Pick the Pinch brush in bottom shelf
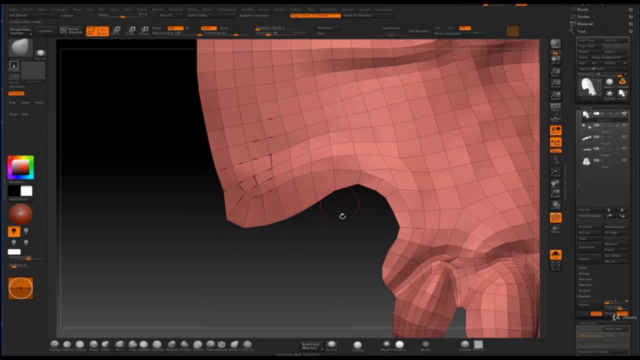The width and height of the screenshot is (640, 360). [94, 345]
